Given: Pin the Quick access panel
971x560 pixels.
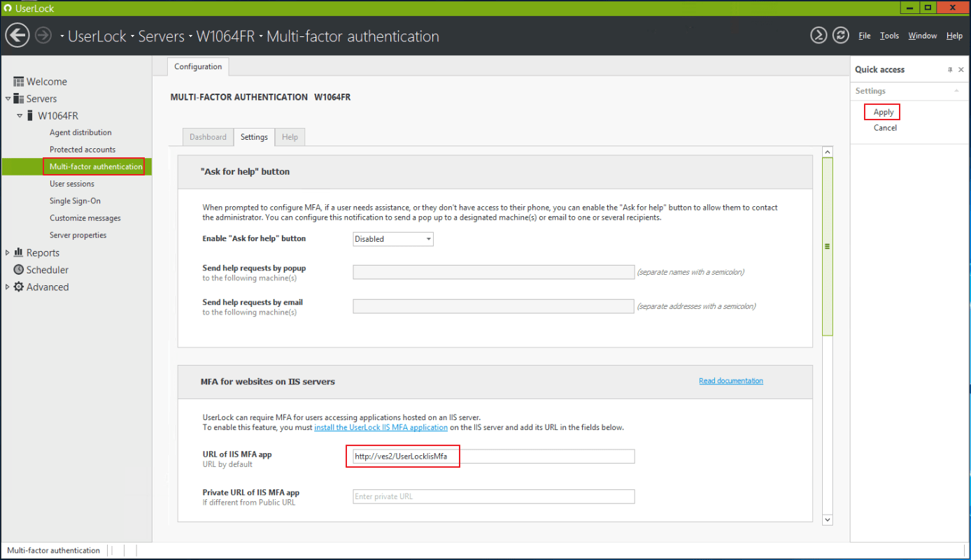Looking at the screenshot, I should coord(950,70).
